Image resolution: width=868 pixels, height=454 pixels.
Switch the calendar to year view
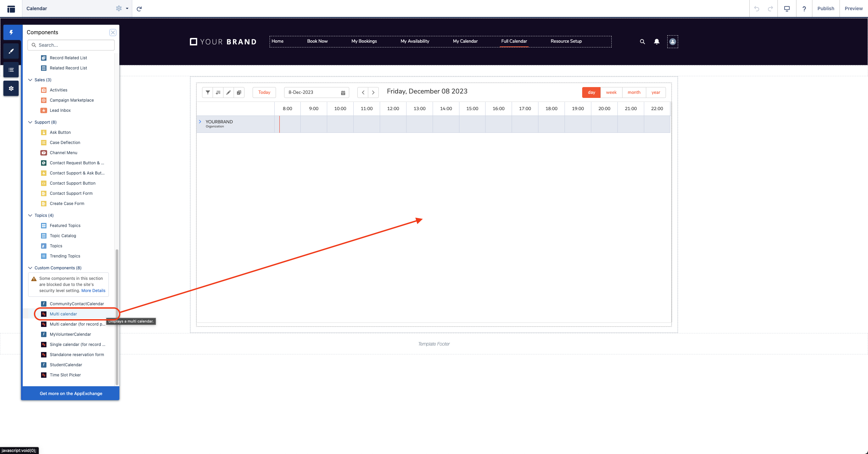(656, 92)
